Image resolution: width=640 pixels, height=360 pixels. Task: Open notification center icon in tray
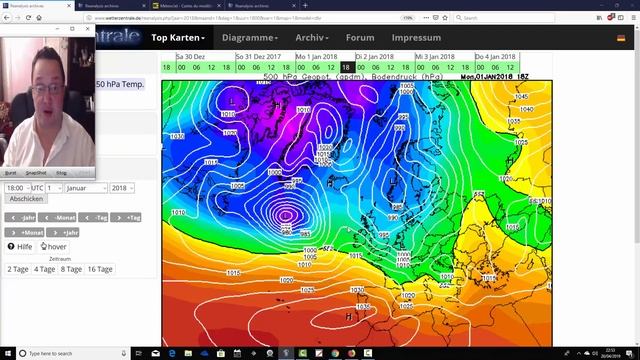tap(629, 353)
